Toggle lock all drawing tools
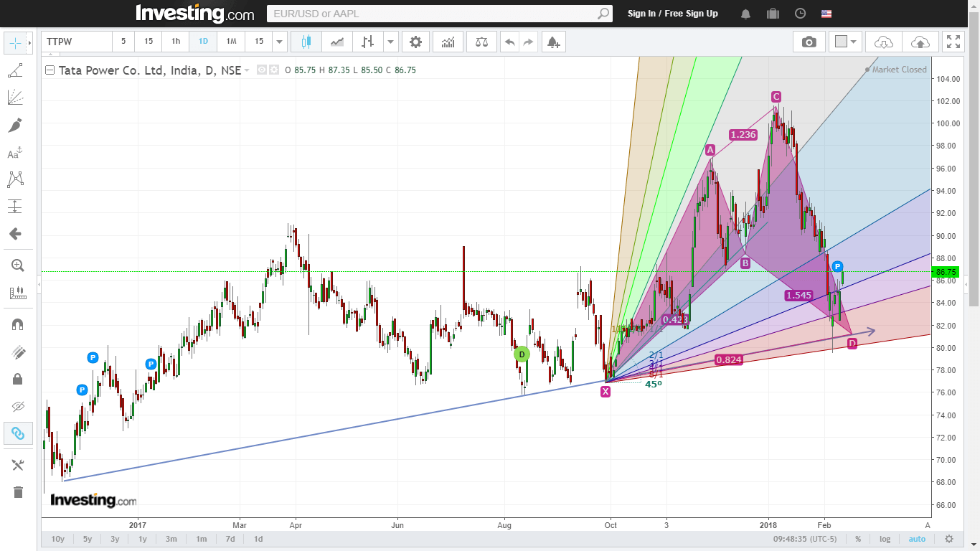The height and width of the screenshot is (551, 980). click(18, 379)
